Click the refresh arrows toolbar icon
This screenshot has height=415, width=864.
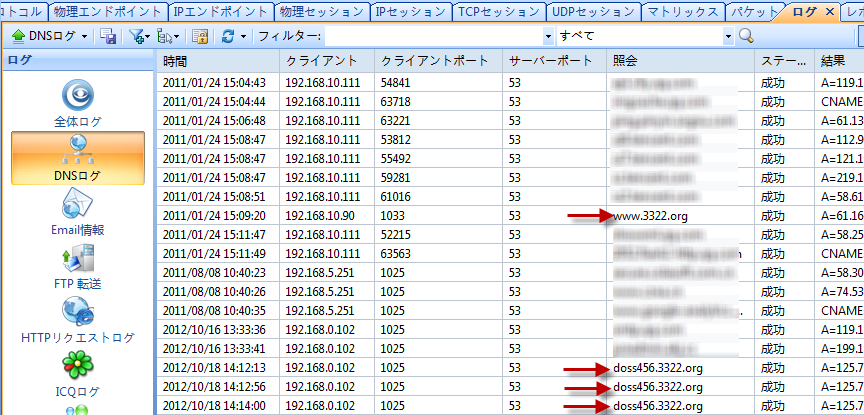[x=227, y=36]
